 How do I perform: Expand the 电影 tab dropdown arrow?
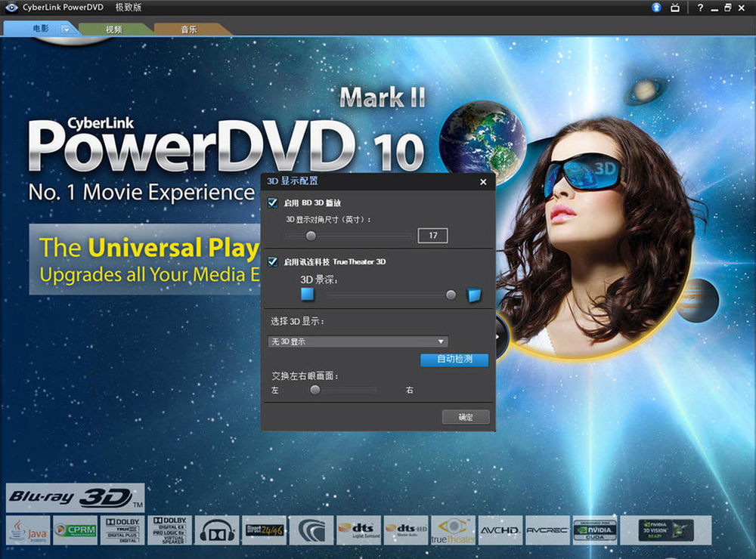tap(66, 29)
